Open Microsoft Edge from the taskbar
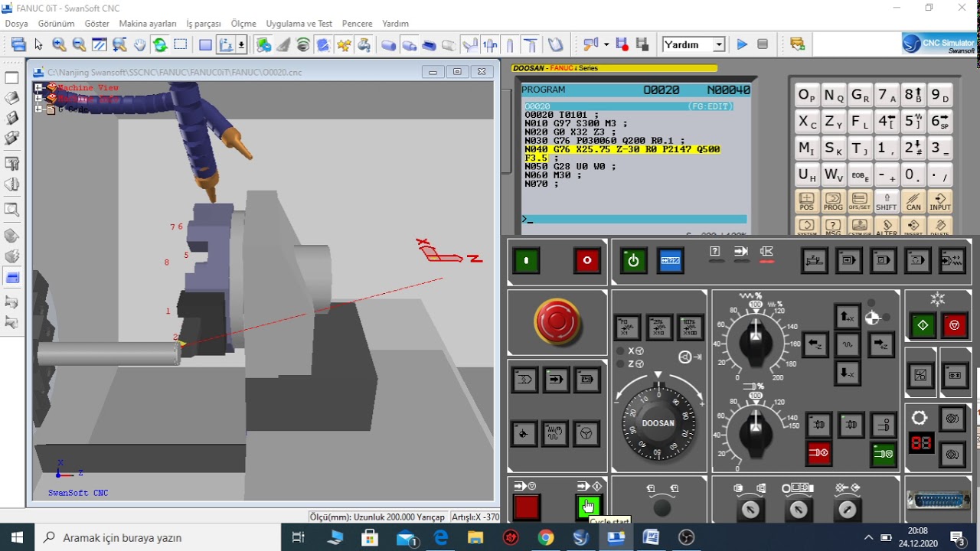 440,537
